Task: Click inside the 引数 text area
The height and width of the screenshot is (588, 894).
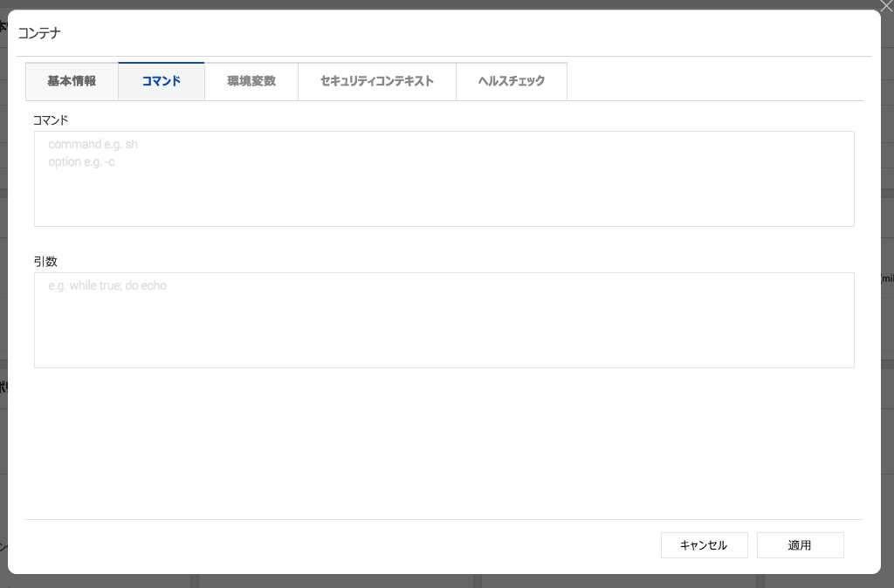Action: (444, 327)
